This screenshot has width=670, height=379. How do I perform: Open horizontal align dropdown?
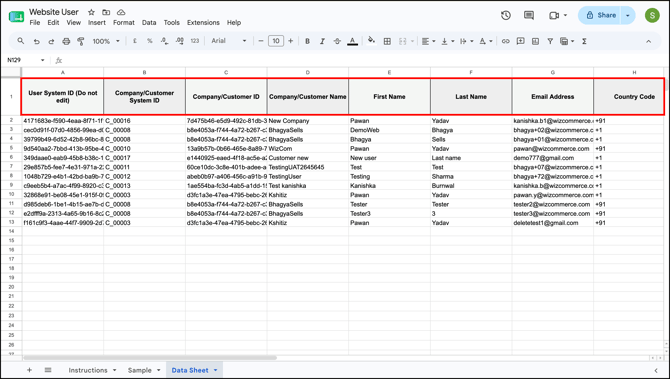(x=428, y=41)
